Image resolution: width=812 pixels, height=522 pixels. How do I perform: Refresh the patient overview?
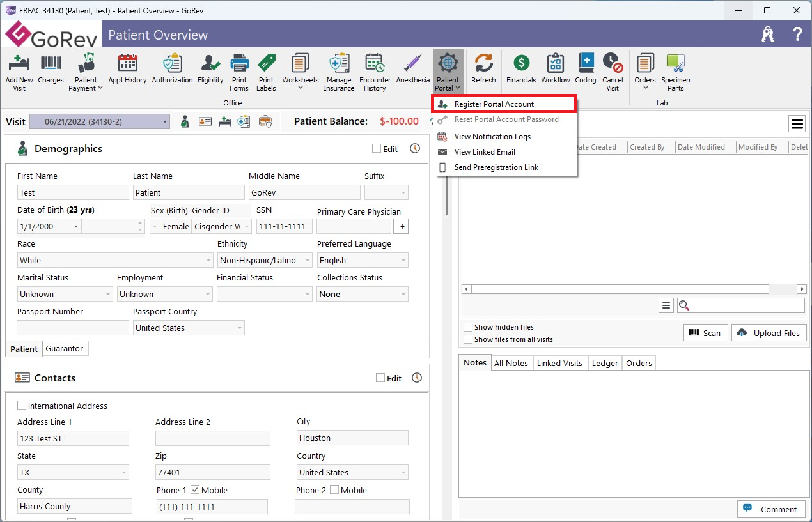(x=483, y=69)
